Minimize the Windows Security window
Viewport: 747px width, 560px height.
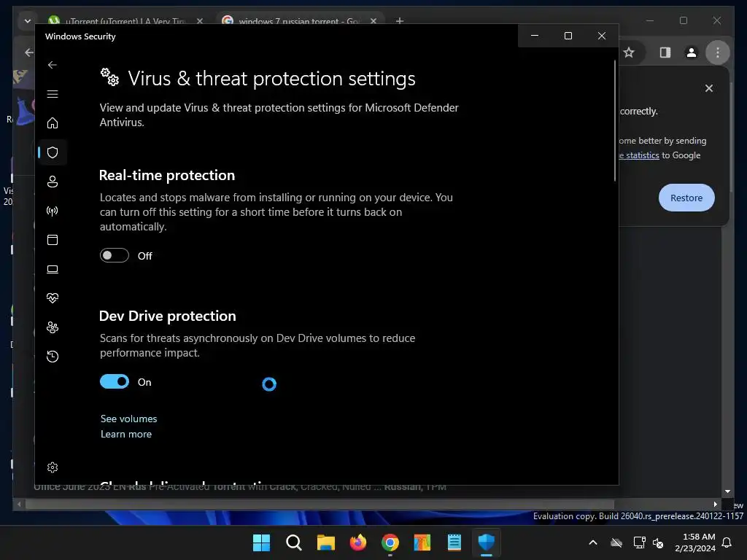535,36
